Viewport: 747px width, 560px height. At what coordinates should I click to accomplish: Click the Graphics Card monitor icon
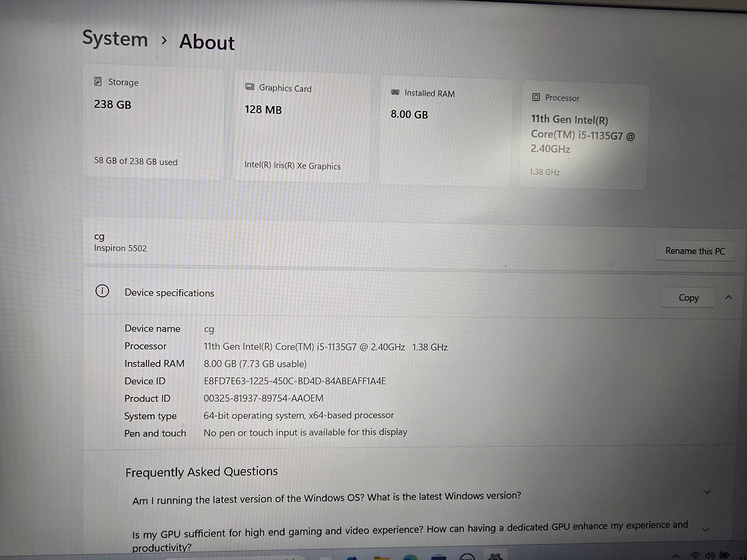click(249, 87)
